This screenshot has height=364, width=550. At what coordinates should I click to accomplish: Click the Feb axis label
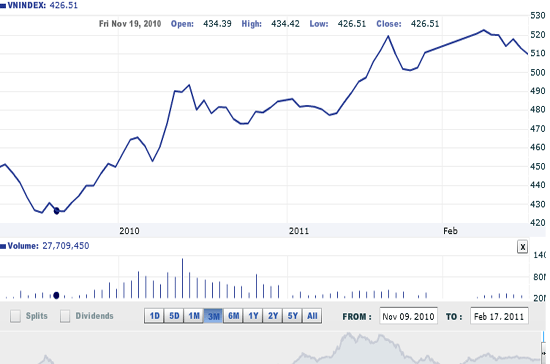point(450,231)
